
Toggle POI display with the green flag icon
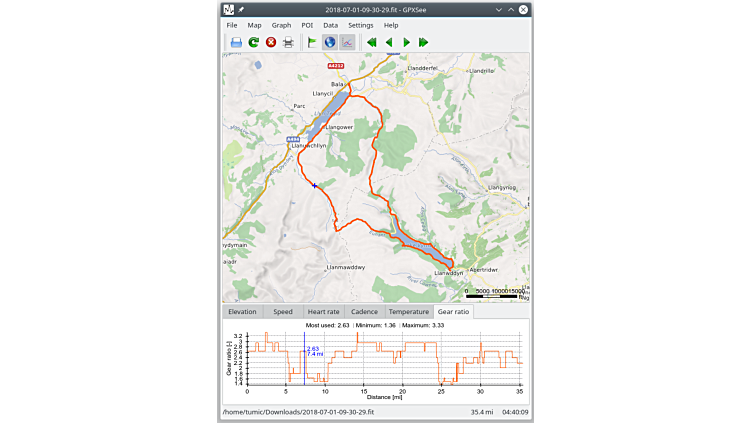pos(312,42)
